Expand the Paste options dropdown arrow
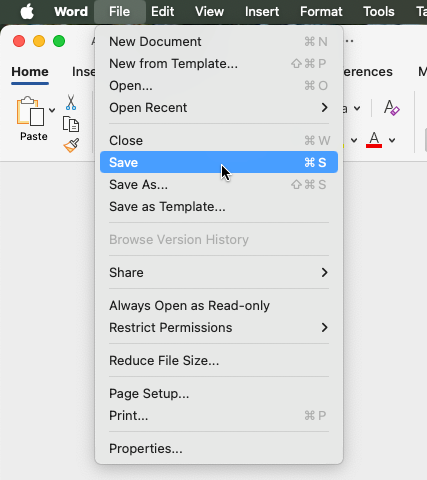This screenshot has height=480, width=427. pyautogui.click(x=52, y=110)
